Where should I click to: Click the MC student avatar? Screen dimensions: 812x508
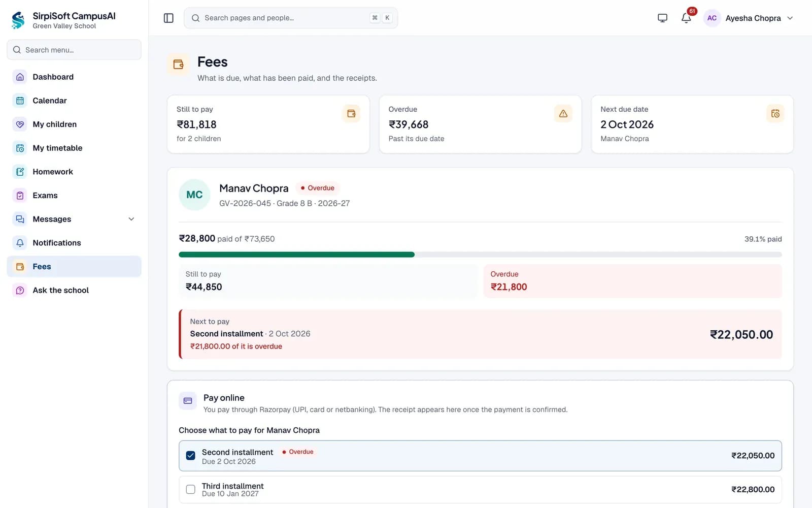194,195
